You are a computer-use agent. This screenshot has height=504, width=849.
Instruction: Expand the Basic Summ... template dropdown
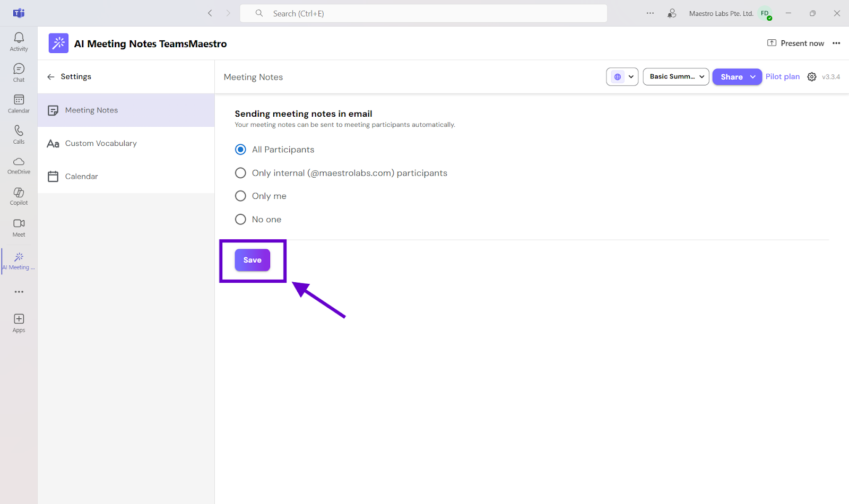click(x=676, y=77)
